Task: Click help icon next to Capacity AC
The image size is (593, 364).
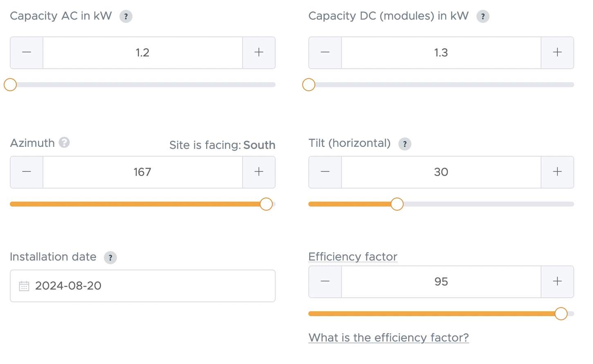Action: pos(126,17)
